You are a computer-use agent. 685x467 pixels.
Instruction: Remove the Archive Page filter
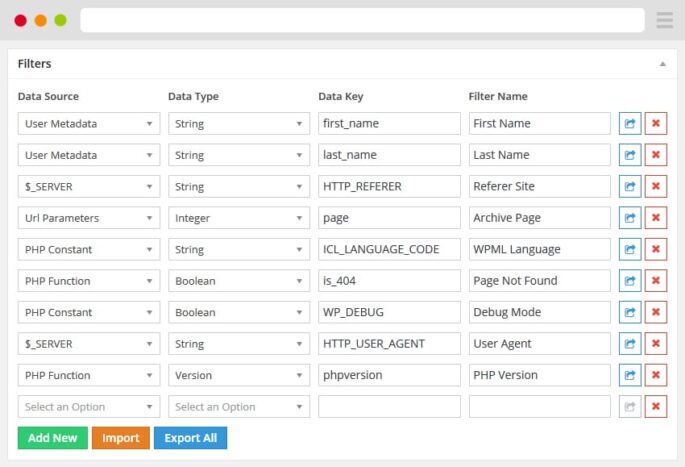point(656,218)
